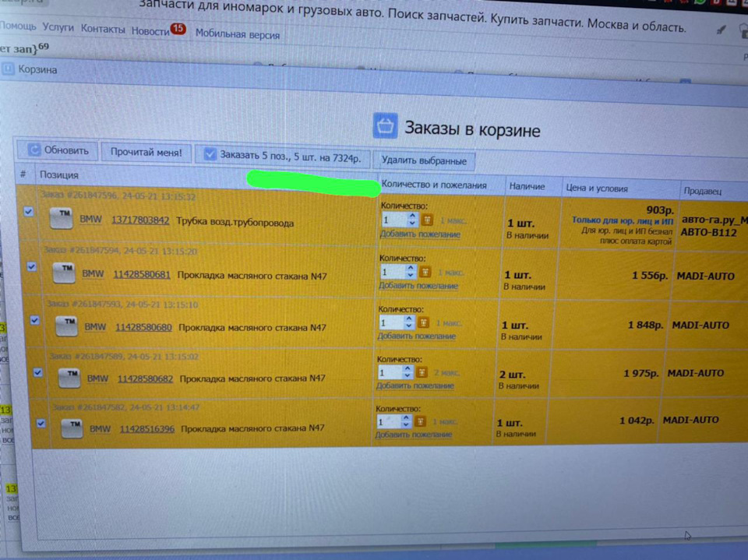Uncheck the checkbox for part 11428580680
Viewport: 748px width, 560px height.
pyautogui.click(x=34, y=320)
